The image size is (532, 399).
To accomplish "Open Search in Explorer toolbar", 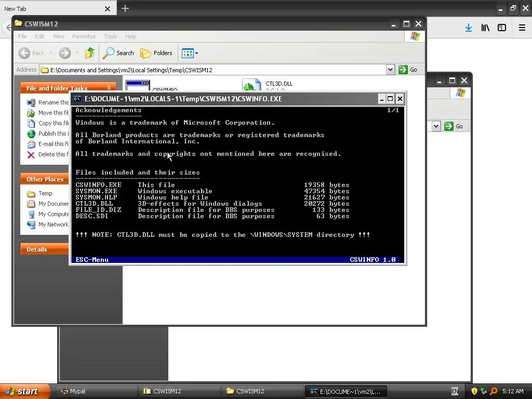I will tap(118, 53).
